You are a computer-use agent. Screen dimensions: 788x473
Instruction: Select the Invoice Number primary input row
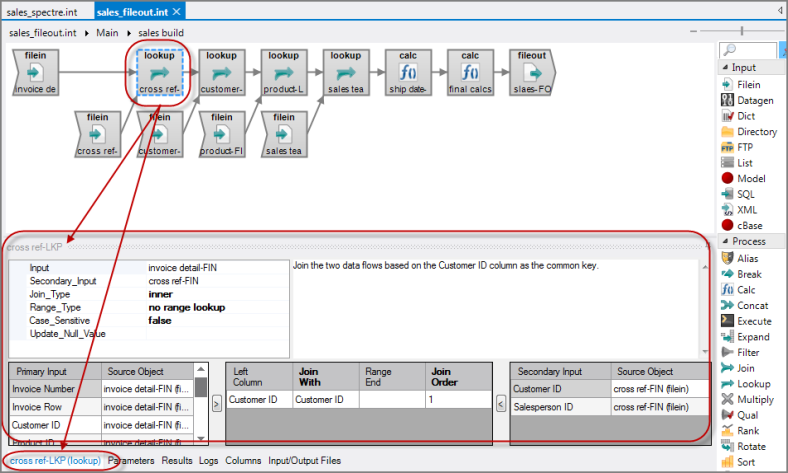tap(102, 389)
